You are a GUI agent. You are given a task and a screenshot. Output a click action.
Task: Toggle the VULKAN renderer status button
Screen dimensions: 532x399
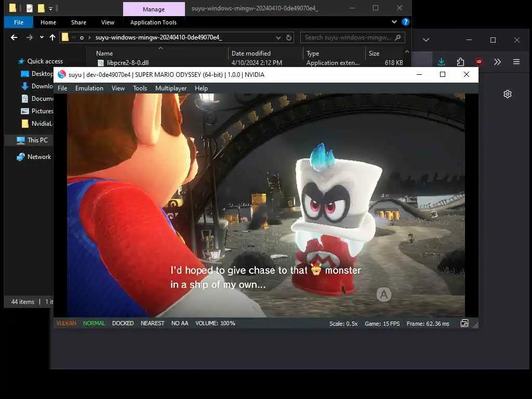coord(66,323)
